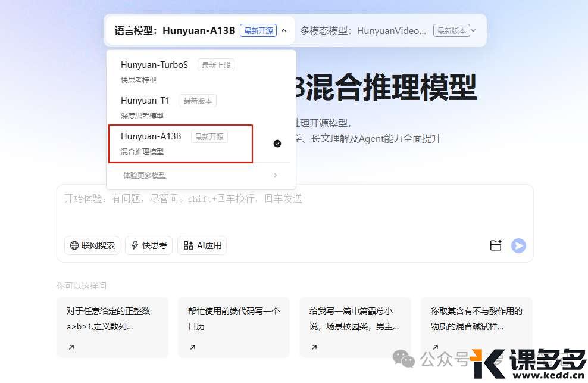
Task: Click arrow icon on 霸总小说 prompt card
Action: [x=314, y=347]
